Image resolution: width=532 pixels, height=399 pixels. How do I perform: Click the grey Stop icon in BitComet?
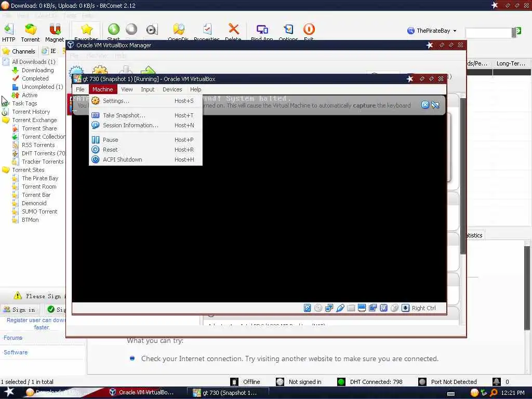coord(131,29)
